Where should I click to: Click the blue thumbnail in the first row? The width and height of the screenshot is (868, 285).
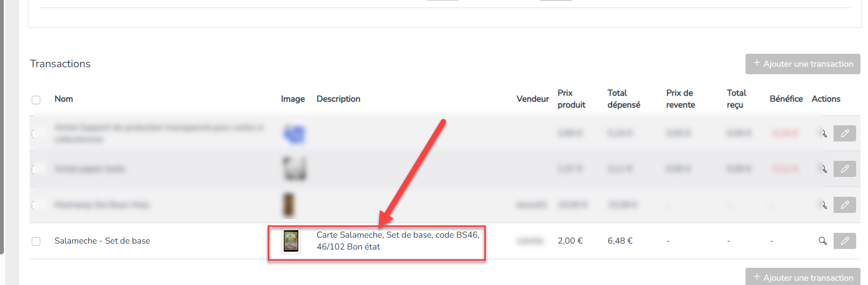coord(293,134)
